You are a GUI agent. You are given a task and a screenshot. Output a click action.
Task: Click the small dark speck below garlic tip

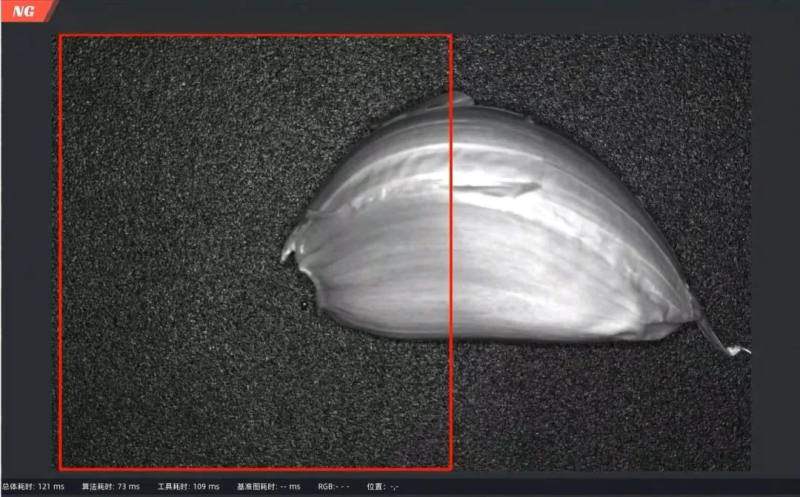(x=303, y=305)
